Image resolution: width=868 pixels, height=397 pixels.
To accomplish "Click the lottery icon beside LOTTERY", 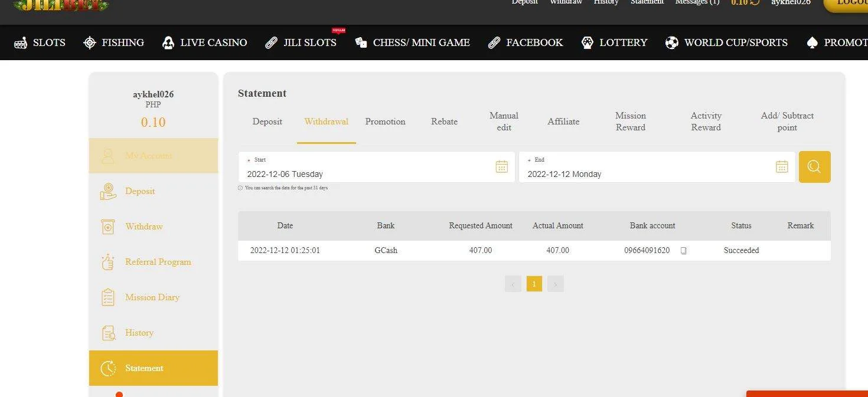I will [587, 42].
